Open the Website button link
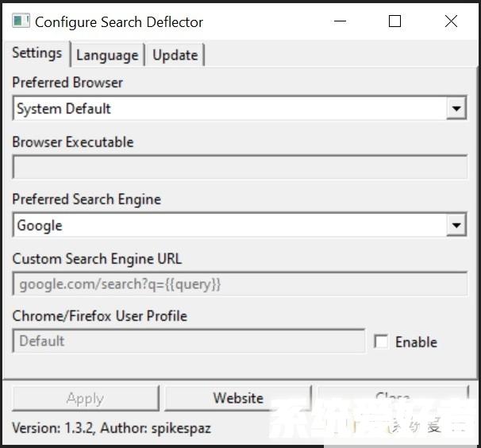The height and width of the screenshot is (448, 481). pyautogui.click(x=238, y=398)
